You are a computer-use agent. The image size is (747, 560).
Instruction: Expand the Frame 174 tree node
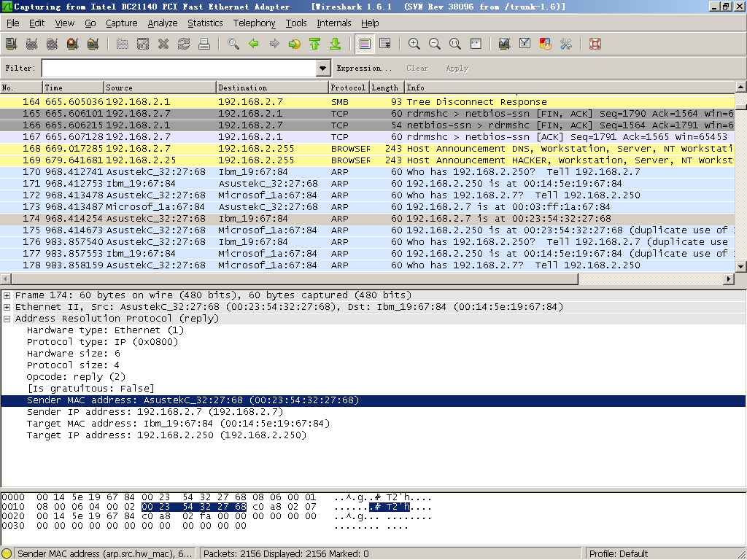click(x=7, y=295)
